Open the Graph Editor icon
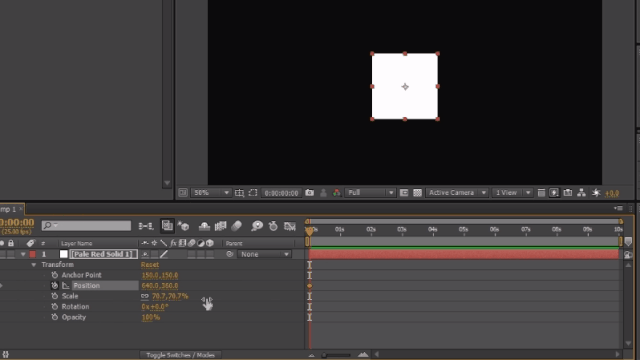 290,226
